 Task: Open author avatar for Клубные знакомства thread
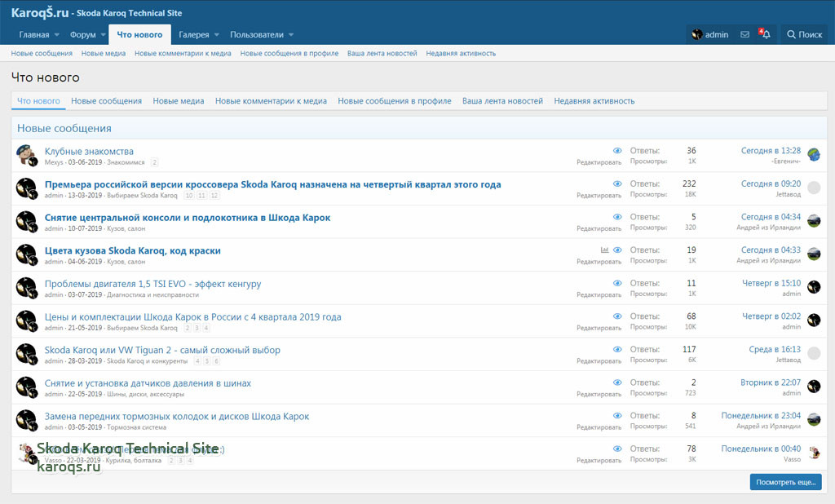coord(27,156)
